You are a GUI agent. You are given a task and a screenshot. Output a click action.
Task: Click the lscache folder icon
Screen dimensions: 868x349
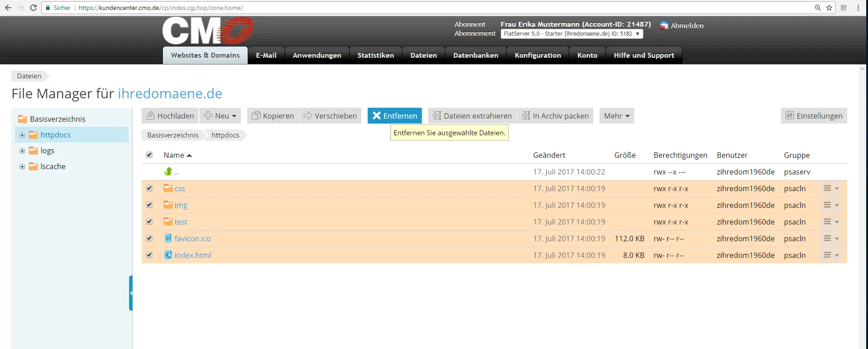(33, 166)
